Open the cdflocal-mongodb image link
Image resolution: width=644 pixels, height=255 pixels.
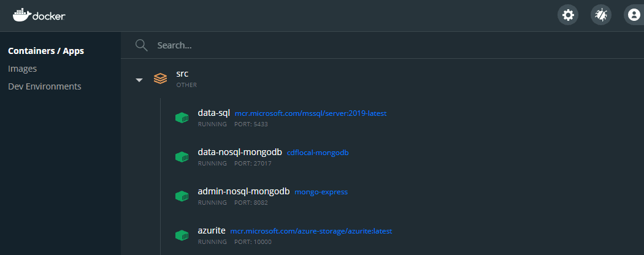tap(318, 153)
